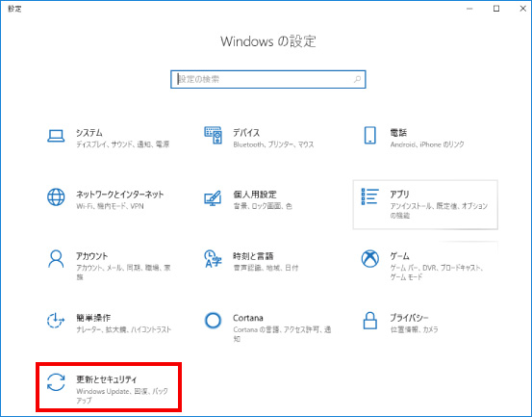Go to 個人用設定 title
This screenshot has height=417, width=532.
255,195
